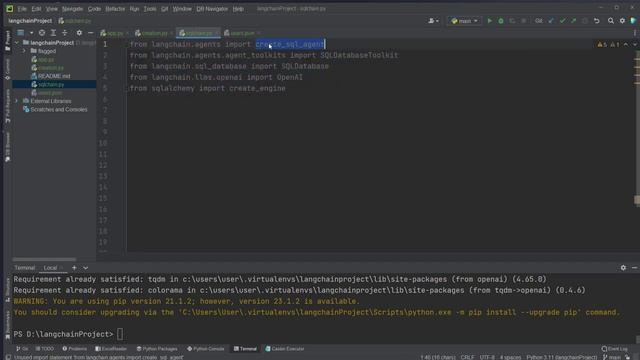This screenshot has width=640, height=360.
Task: Expand the flagged folder in project tree
Action: [x=24, y=51]
